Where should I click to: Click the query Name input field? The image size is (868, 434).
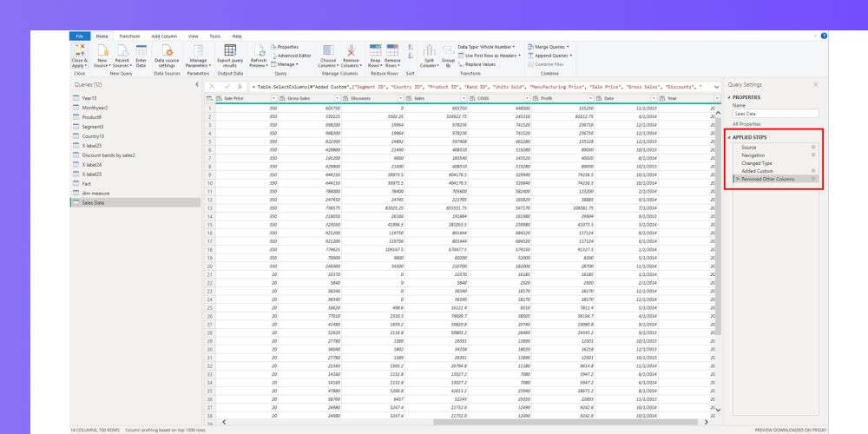775,114
